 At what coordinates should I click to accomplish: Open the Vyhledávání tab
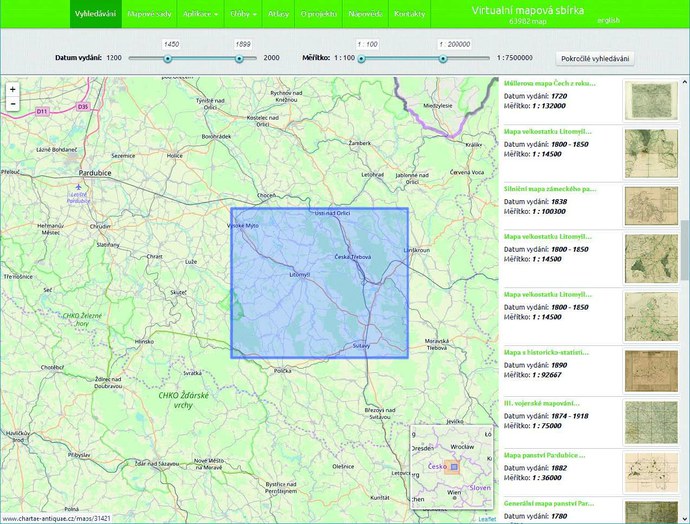(x=96, y=15)
